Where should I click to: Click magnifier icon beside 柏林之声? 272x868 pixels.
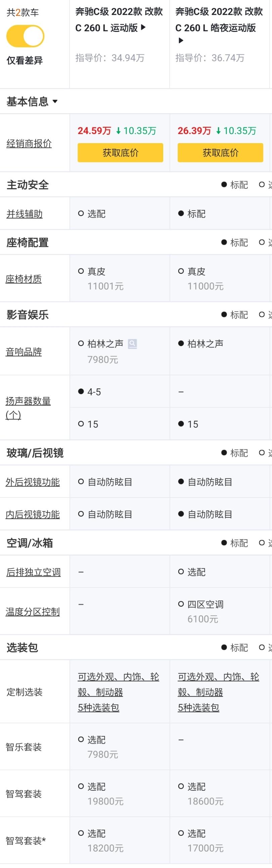point(132,344)
